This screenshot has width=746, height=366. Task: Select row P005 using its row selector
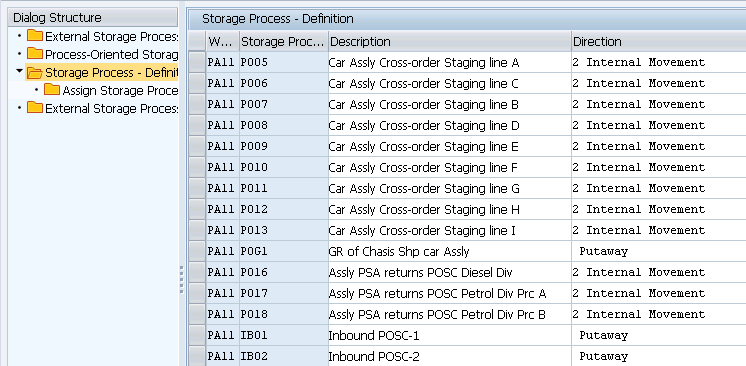[x=197, y=62]
